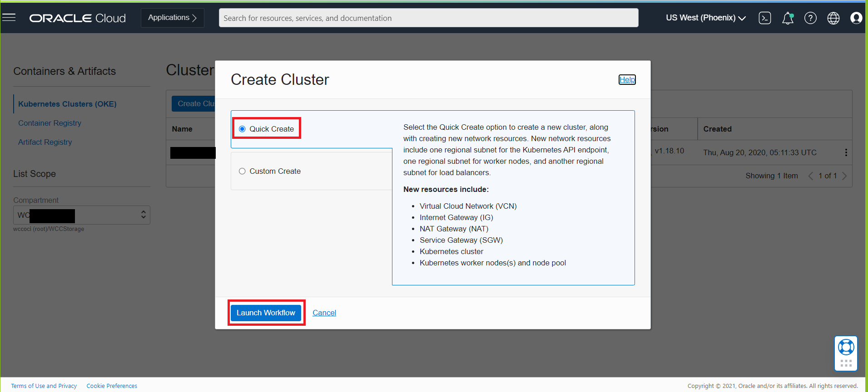The width and height of the screenshot is (868, 392).
Task: Click the wccoci (root)/WCCStorage path text
Action: point(49,229)
